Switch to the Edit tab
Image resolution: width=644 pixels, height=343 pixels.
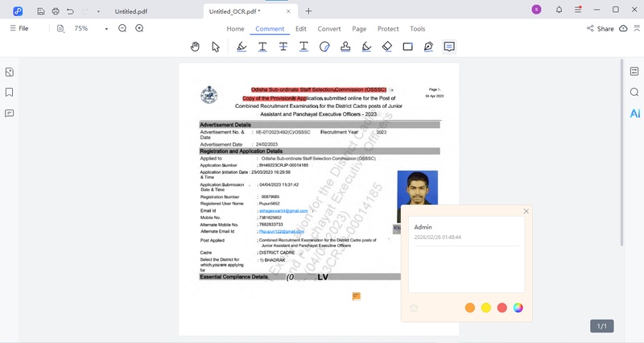click(301, 29)
